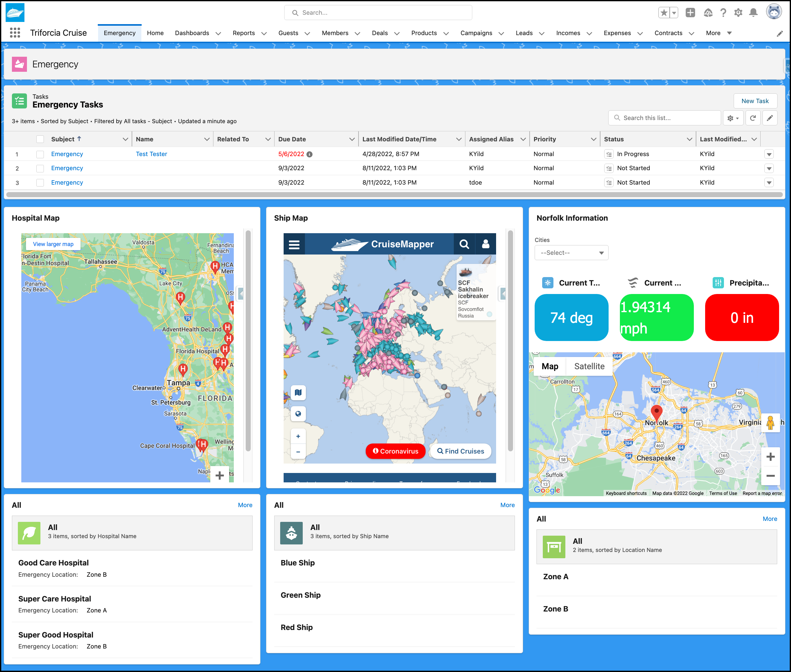Click the Street View pegman icon
Viewport: 791px width, 672px height.
[770, 423]
